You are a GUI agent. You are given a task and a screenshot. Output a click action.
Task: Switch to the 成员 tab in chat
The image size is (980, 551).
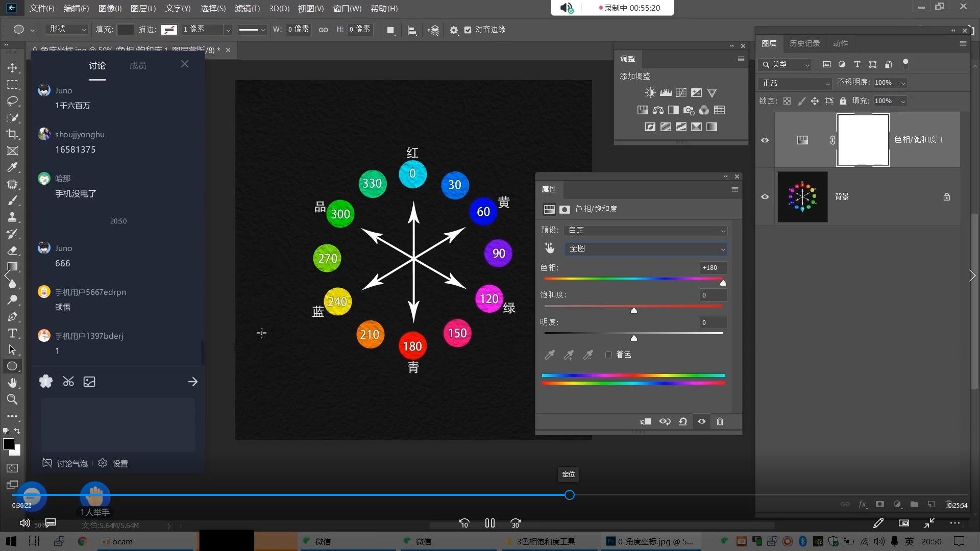[x=138, y=65]
